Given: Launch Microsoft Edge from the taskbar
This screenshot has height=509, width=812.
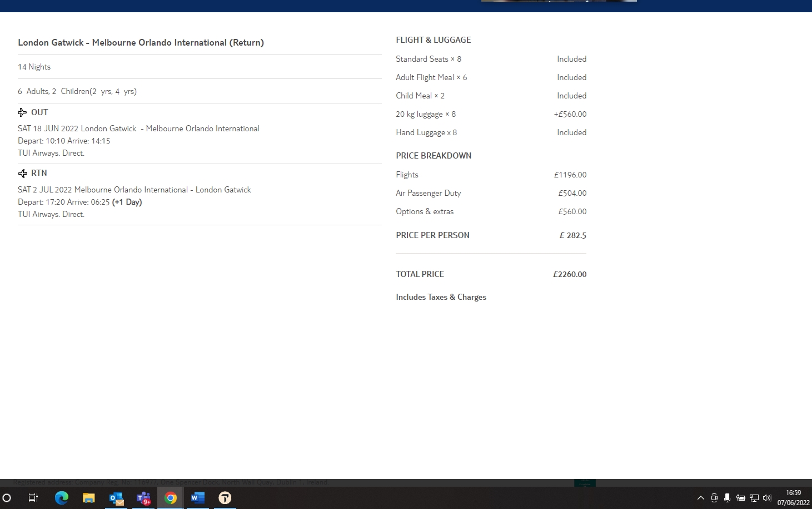Looking at the screenshot, I should pyautogui.click(x=61, y=498).
